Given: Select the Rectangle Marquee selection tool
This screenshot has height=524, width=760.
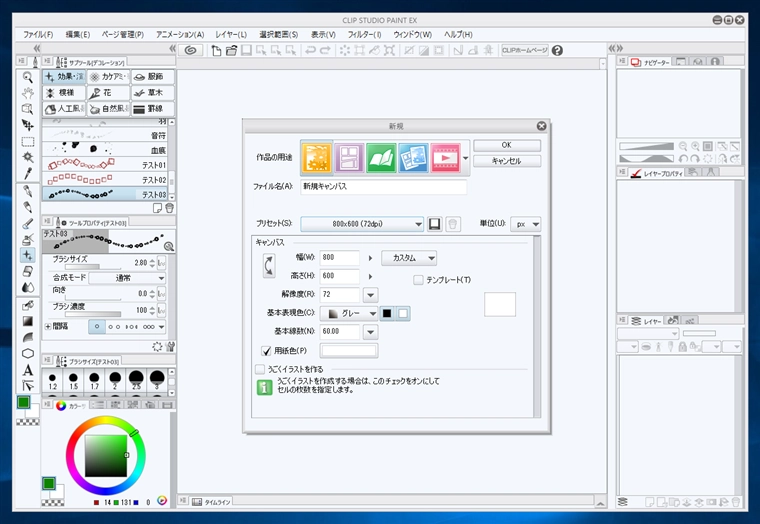Looking at the screenshot, I should (x=28, y=141).
